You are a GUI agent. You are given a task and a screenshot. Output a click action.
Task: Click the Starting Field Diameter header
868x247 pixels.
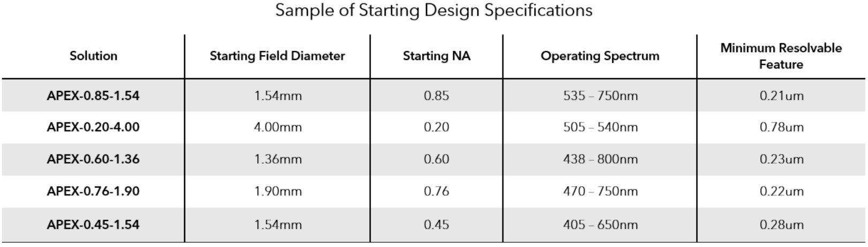coord(277,56)
